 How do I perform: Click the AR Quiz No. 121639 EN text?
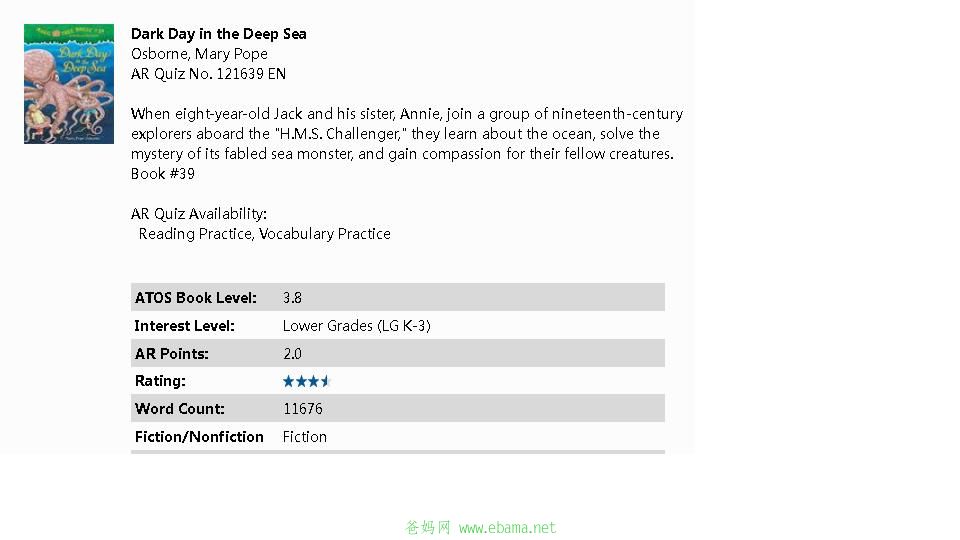click(x=208, y=74)
